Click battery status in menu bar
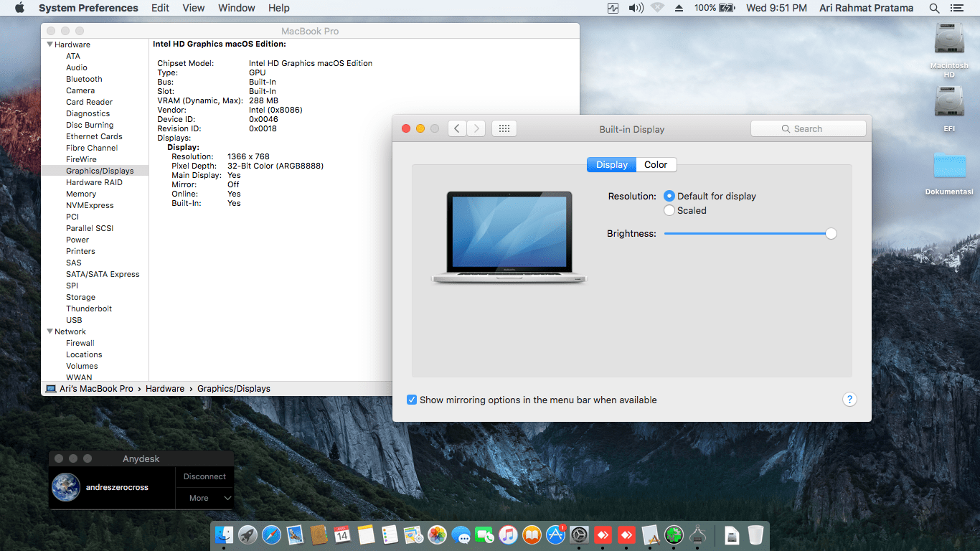 [x=715, y=8]
